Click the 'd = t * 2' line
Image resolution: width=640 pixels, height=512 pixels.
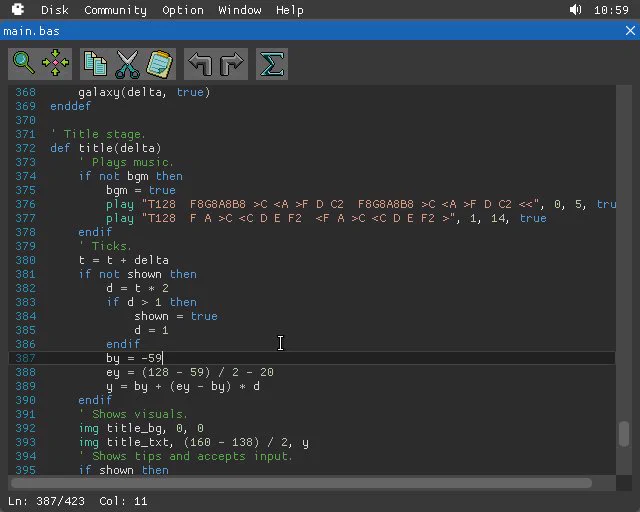pos(137,288)
